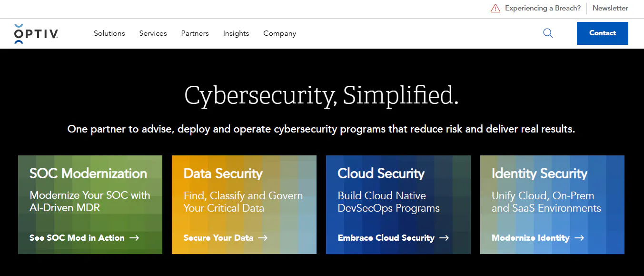Open the Identity Security card
The image size is (644, 276).
pyautogui.click(x=552, y=204)
